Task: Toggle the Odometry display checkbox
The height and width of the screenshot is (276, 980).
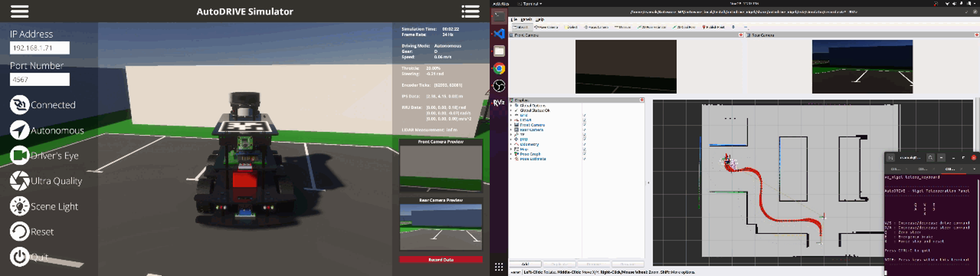Action: pyautogui.click(x=584, y=144)
